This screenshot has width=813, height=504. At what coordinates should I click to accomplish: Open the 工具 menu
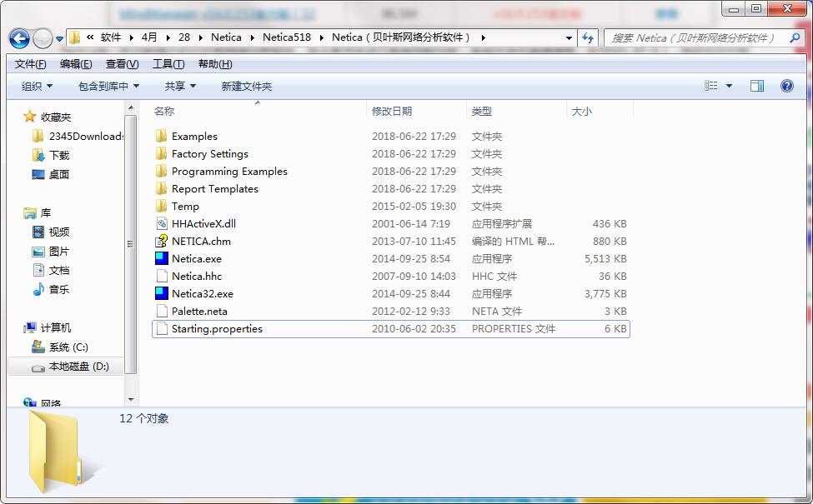[164, 62]
